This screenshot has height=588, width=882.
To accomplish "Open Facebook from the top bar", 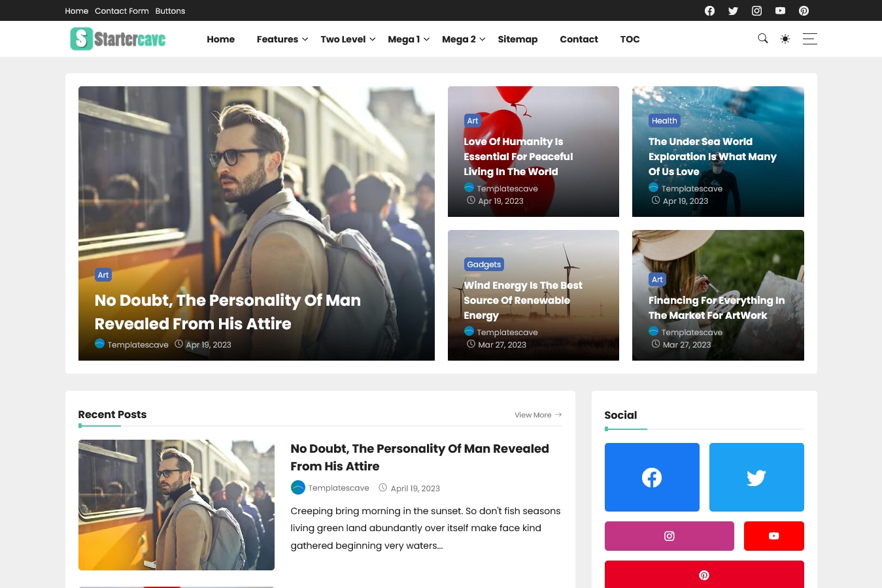I will tap(709, 10).
